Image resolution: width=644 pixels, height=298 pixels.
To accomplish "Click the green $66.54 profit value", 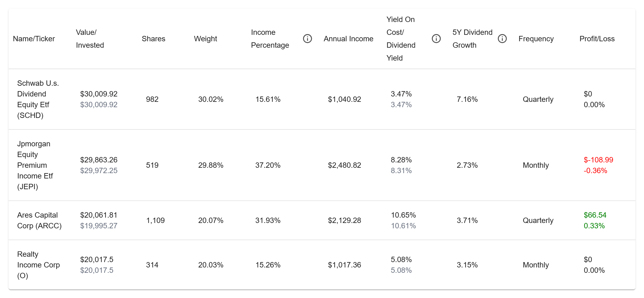I will click(x=595, y=215).
